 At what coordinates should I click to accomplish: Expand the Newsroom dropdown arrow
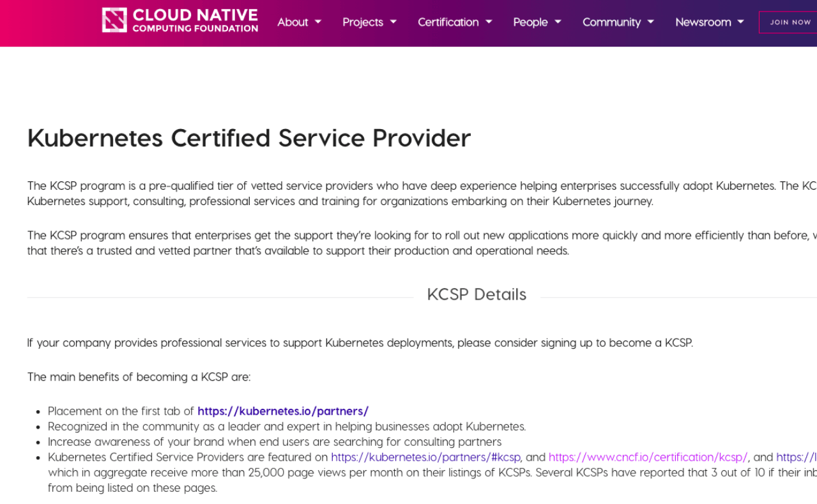click(x=740, y=22)
